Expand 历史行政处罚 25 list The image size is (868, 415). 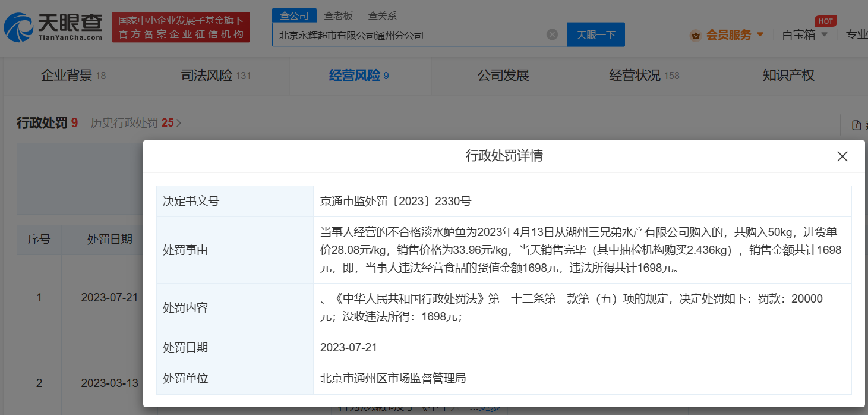[136, 123]
